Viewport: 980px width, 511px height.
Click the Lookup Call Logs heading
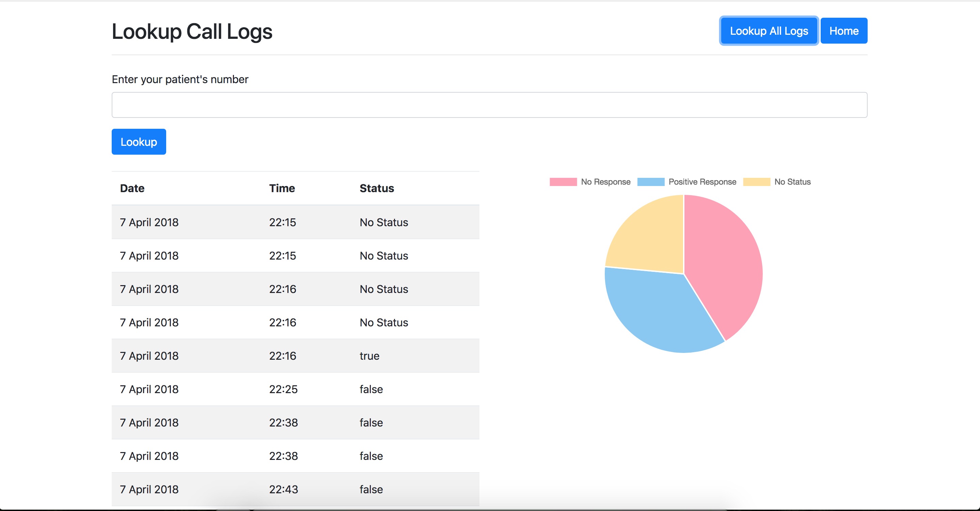(x=192, y=31)
